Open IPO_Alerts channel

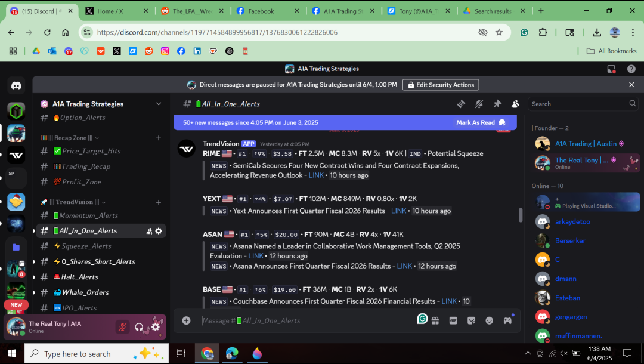click(101, 308)
